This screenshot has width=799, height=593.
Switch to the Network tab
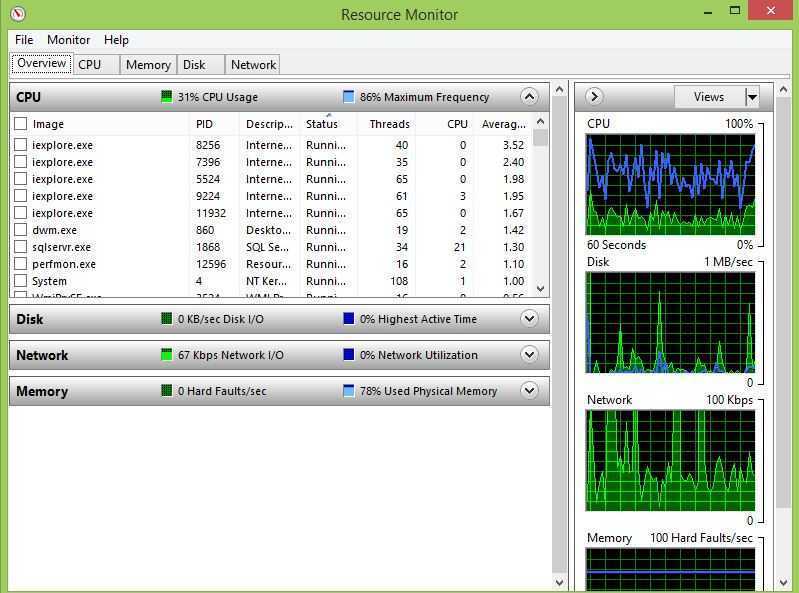click(x=253, y=65)
